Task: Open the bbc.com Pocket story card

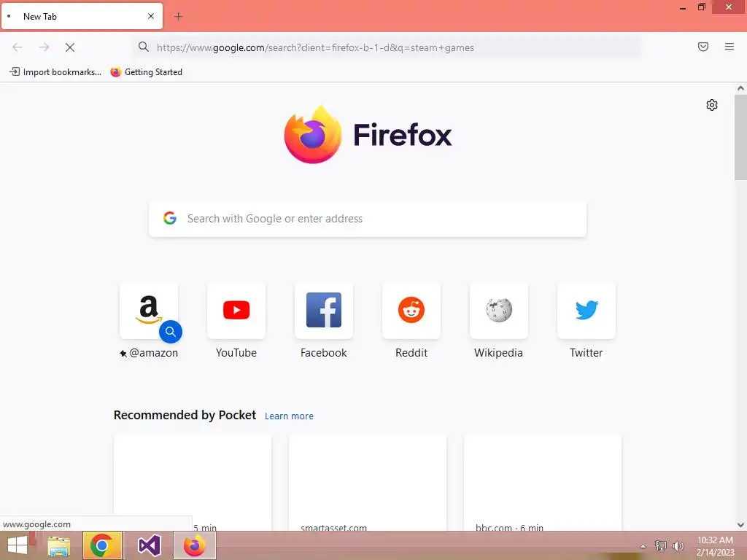Action: 543,483
